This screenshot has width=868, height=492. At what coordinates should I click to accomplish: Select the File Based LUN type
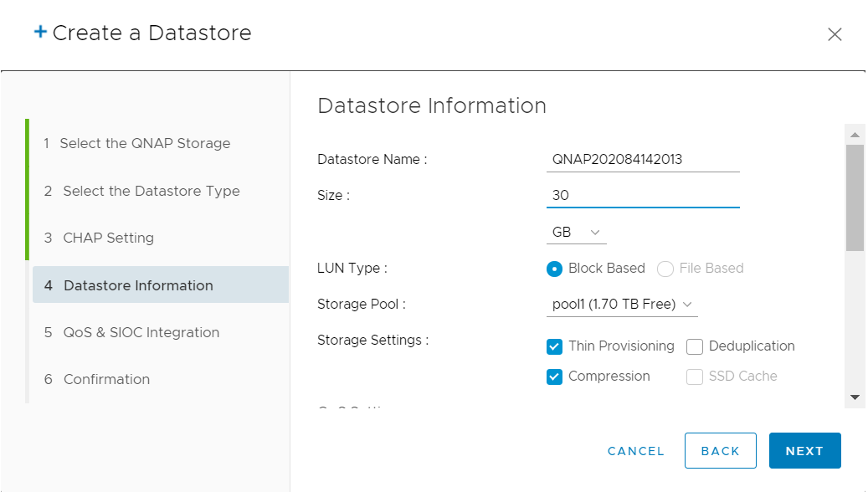click(665, 268)
